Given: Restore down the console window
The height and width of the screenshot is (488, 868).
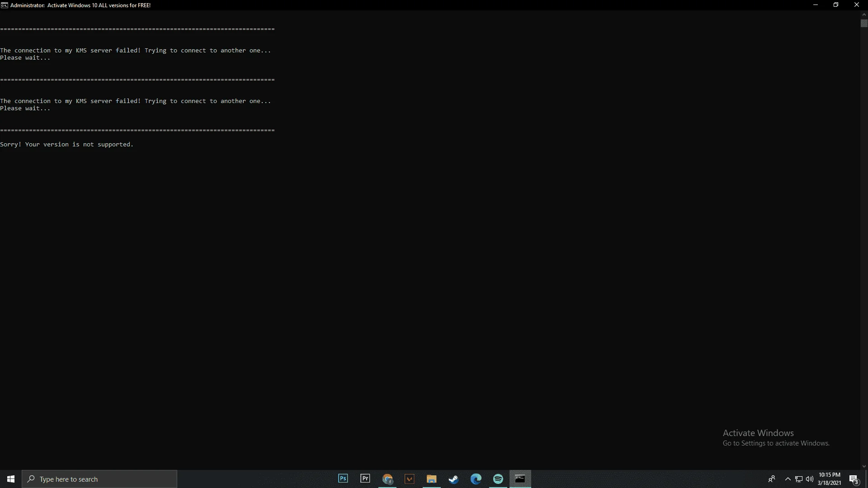Looking at the screenshot, I should tap(836, 5).
